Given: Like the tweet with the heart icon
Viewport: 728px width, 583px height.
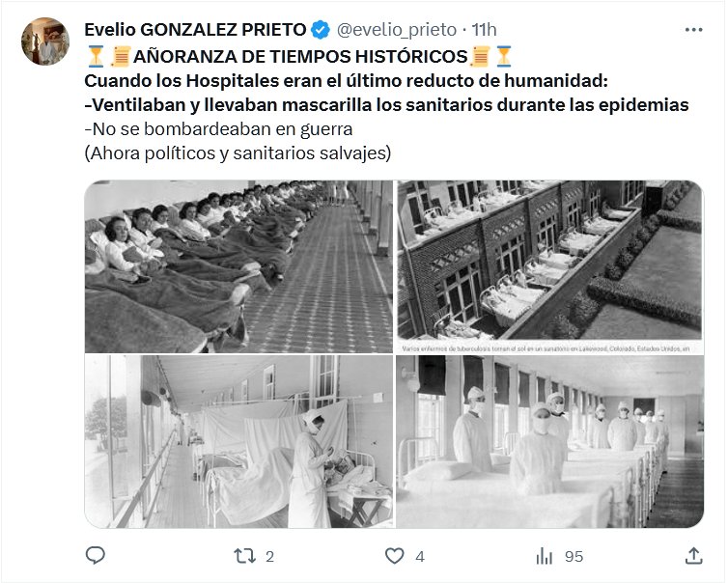Looking at the screenshot, I should pyautogui.click(x=395, y=556).
